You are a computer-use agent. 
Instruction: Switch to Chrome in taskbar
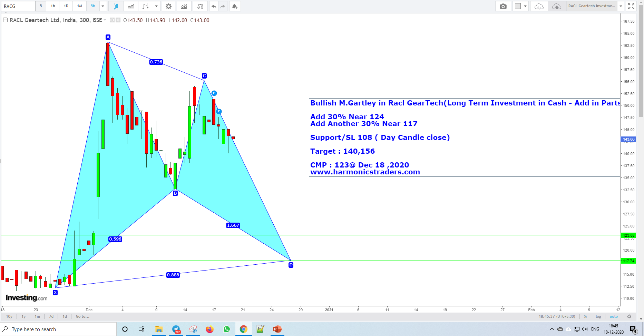tap(244, 329)
